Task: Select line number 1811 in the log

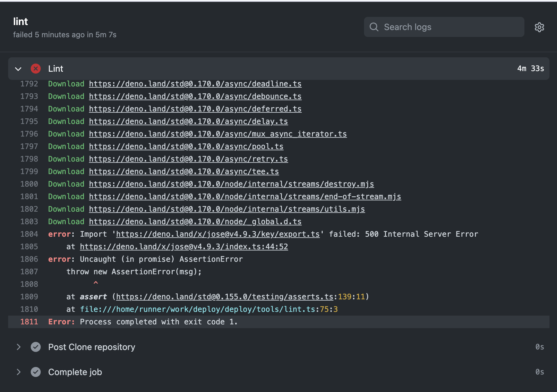Action: [x=29, y=322]
